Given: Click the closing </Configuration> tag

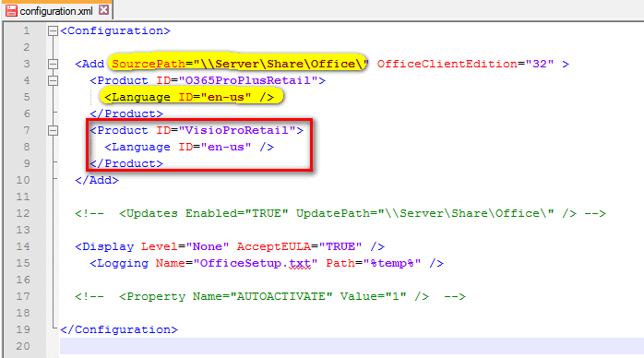Looking at the screenshot, I should [x=119, y=329].
